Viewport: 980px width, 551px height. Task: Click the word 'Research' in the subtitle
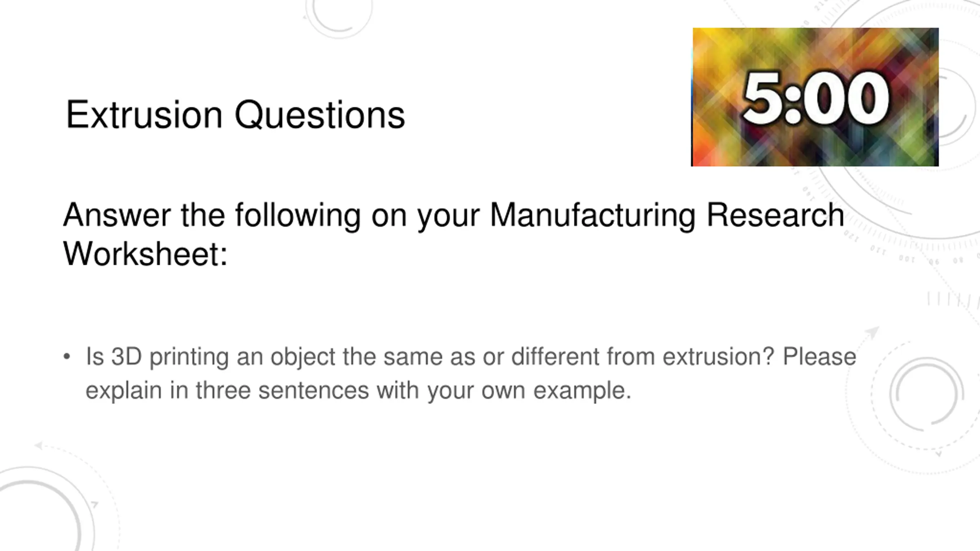point(775,215)
